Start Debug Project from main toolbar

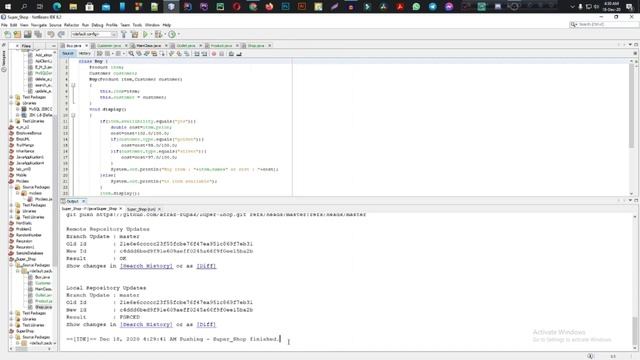(x=158, y=35)
